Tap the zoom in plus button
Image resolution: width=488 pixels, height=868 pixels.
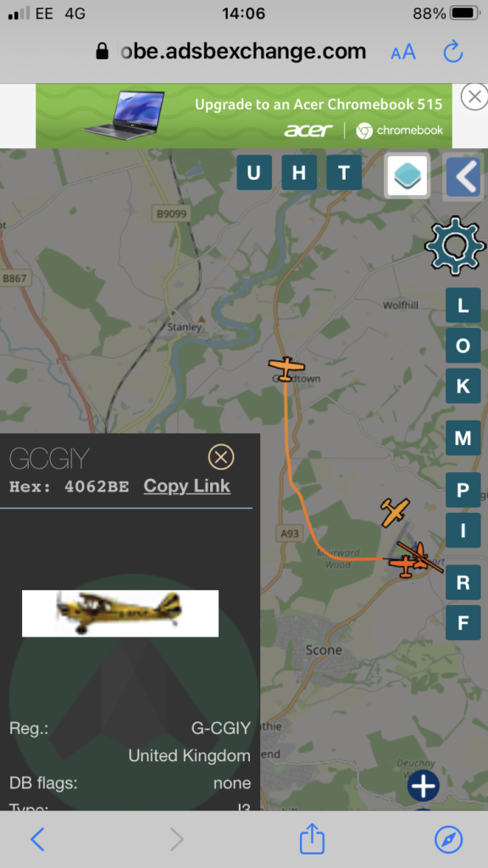424,785
